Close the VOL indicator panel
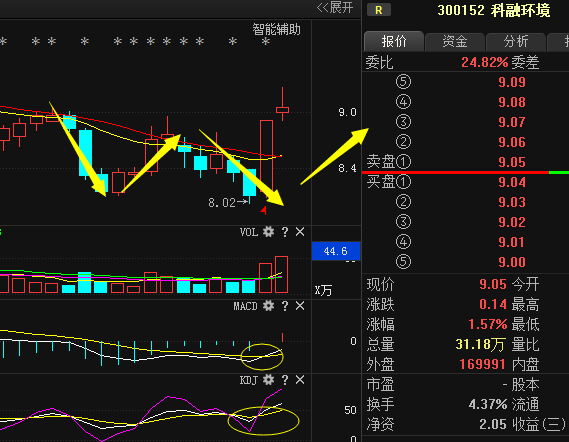The image size is (569, 442). click(300, 232)
